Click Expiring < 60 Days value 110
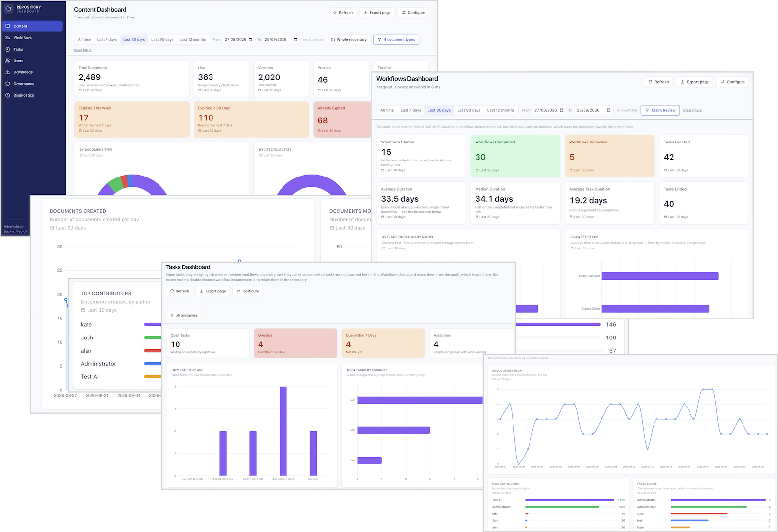Screen dimensions: 778x532 point(206,118)
